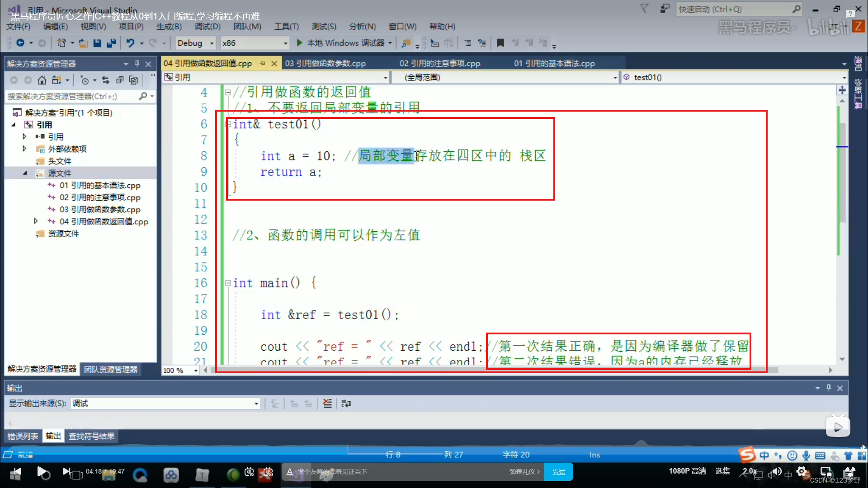Open the 引用 project scope dropdown
The image size is (868, 488).
[276, 77]
